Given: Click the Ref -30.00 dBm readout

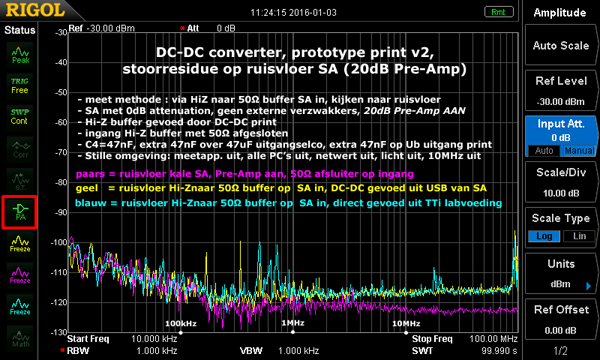Looking at the screenshot, I should point(102,28).
